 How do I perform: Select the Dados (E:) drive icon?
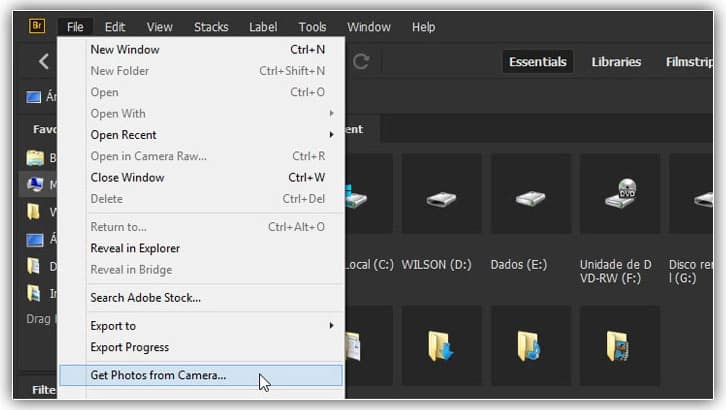531,199
